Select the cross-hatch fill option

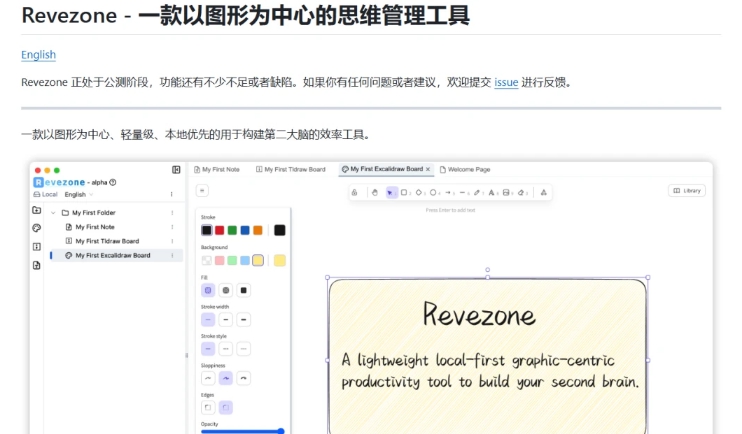pyautogui.click(x=226, y=290)
